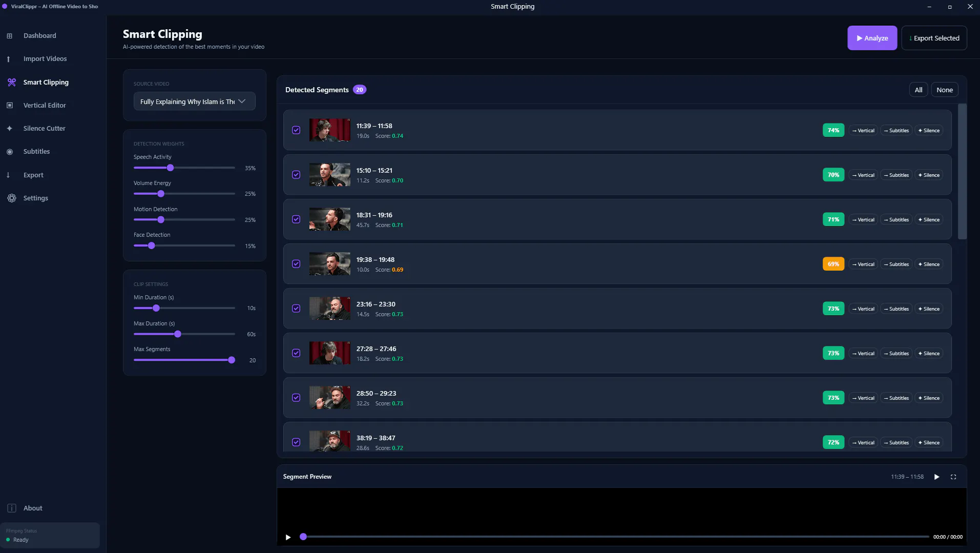Apply Silence cutter to 11:39 – 11:58 segment
Image resolution: width=980 pixels, height=553 pixels.
point(929,130)
